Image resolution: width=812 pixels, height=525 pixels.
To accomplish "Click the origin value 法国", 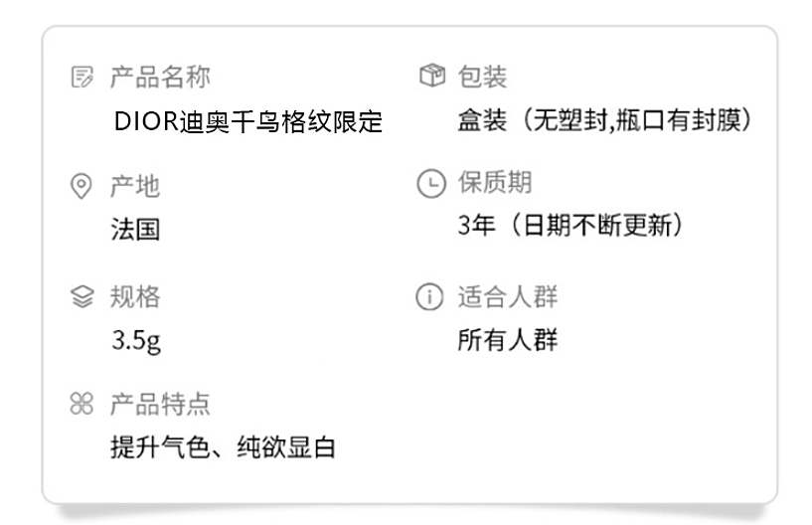I will pos(135,229).
